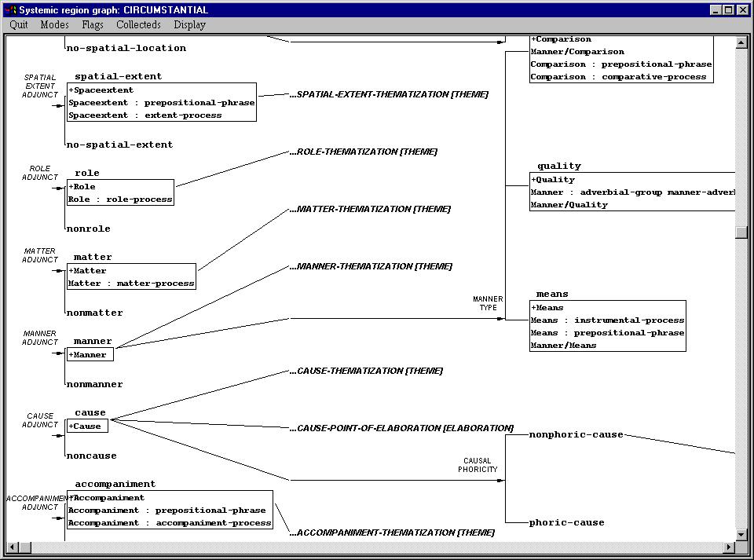Select the nonmanner feature
The height and width of the screenshot is (560, 754).
pos(95,384)
